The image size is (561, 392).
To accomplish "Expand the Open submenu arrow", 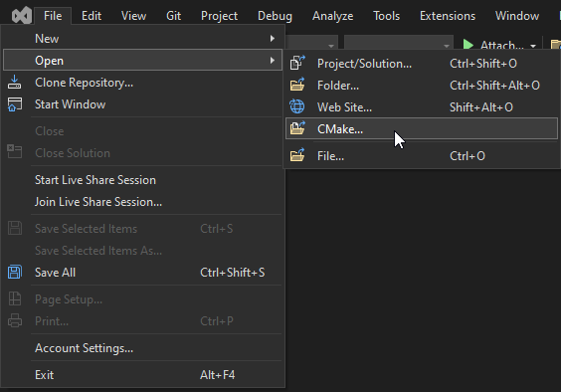I will coord(273,60).
